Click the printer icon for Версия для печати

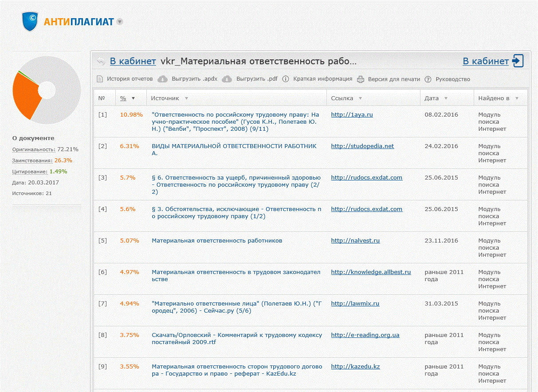(x=360, y=79)
